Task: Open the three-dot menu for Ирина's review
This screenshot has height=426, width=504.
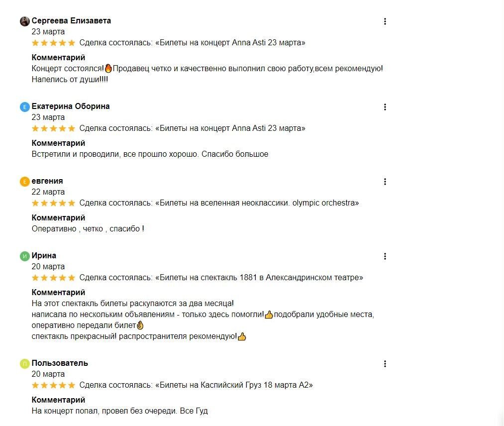Action: point(385,256)
